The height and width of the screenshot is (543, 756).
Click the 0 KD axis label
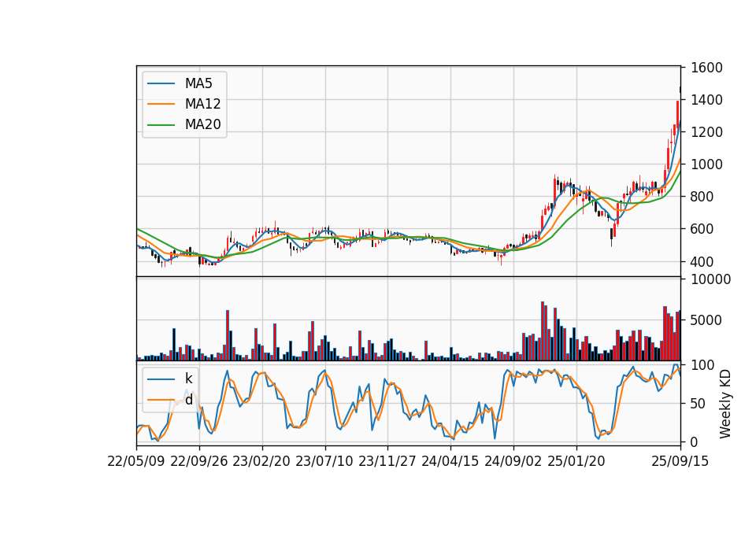(x=695, y=441)
